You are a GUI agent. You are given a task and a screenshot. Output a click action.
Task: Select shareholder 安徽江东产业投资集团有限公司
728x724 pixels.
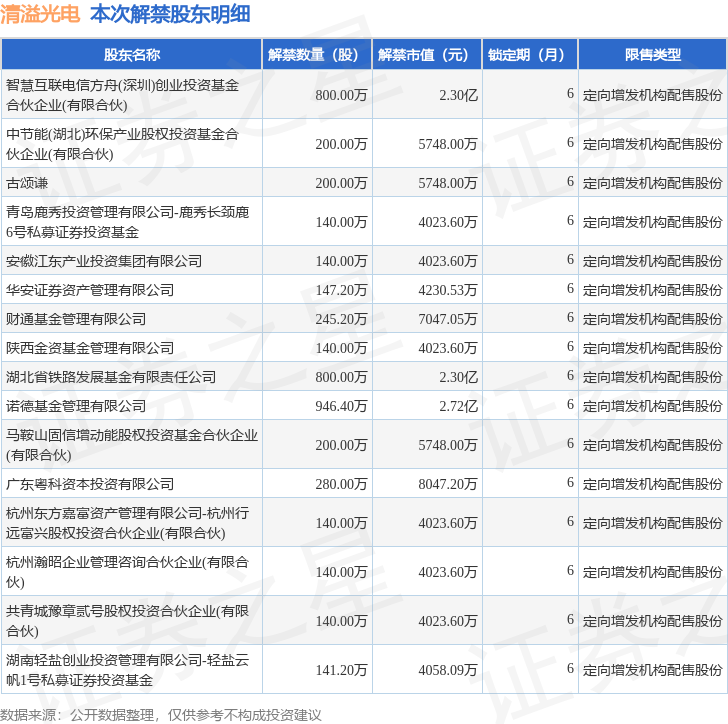coord(104,261)
